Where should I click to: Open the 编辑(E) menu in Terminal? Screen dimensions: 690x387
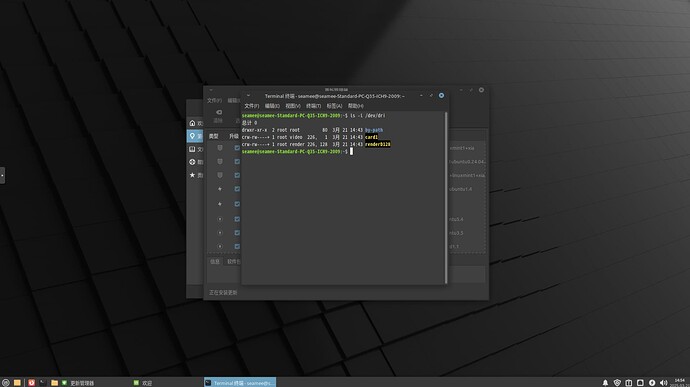point(272,106)
